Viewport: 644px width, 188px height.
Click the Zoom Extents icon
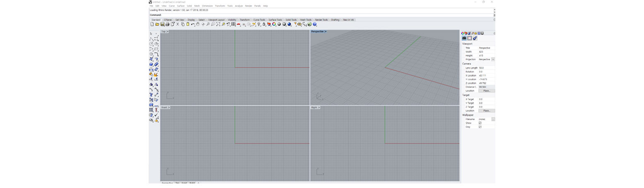(x=218, y=24)
